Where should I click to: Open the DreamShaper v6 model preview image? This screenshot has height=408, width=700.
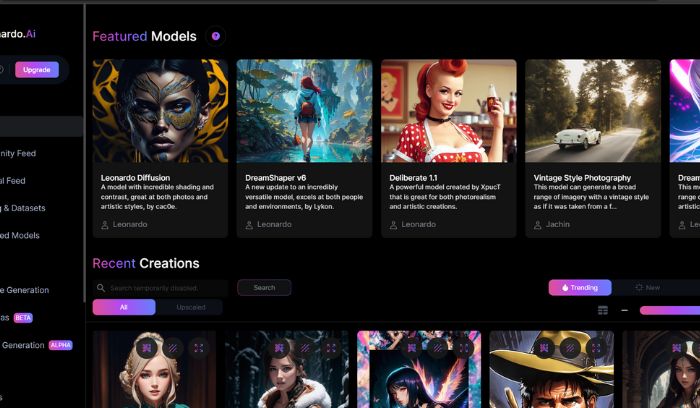click(304, 111)
